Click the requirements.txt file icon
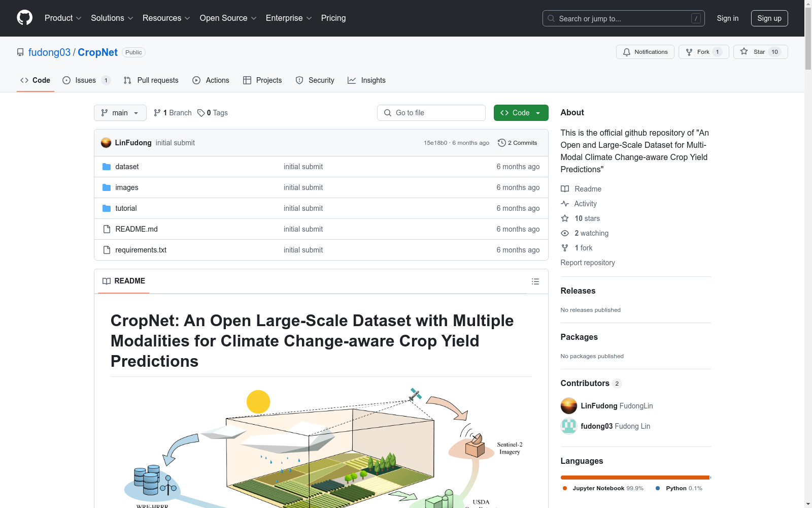Viewport: 812px width, 508px height. 107,250
